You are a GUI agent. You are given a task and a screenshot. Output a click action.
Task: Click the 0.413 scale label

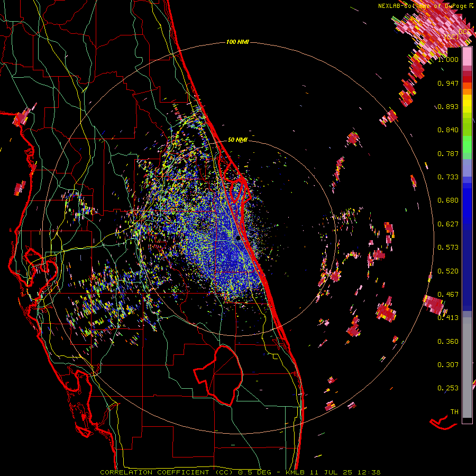point(448,318)
